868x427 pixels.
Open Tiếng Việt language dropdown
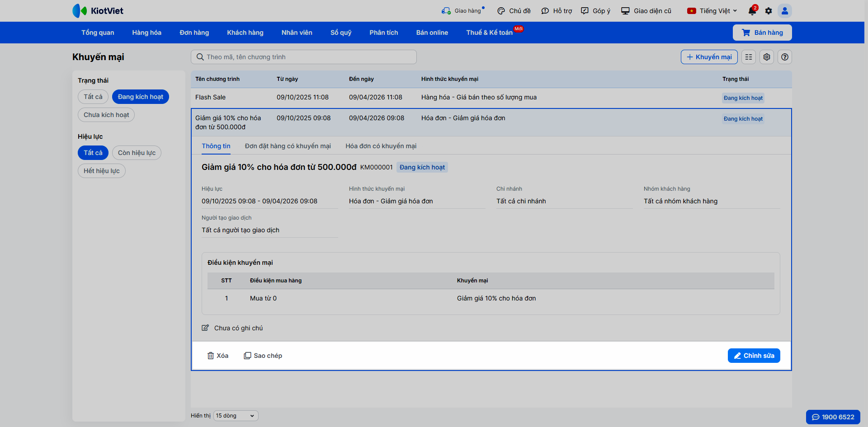(x=712, y=11)
